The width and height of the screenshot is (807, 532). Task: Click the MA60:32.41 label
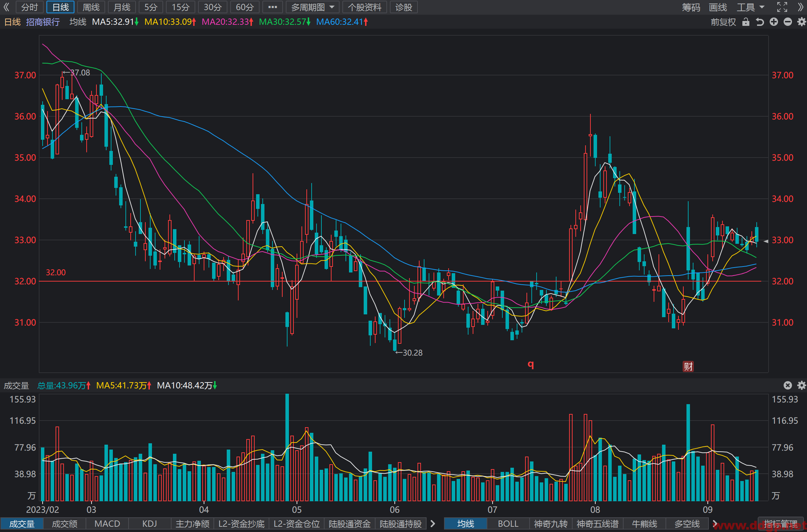342,22
